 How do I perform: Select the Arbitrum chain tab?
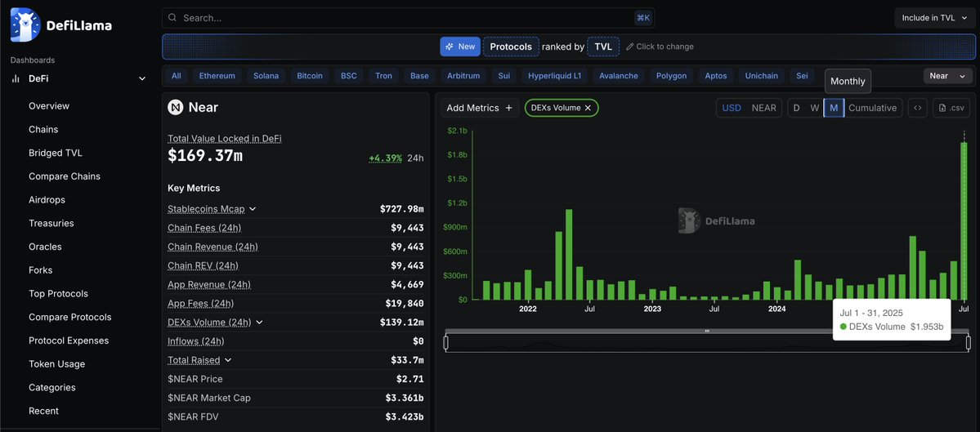click(x=463, y=76)
